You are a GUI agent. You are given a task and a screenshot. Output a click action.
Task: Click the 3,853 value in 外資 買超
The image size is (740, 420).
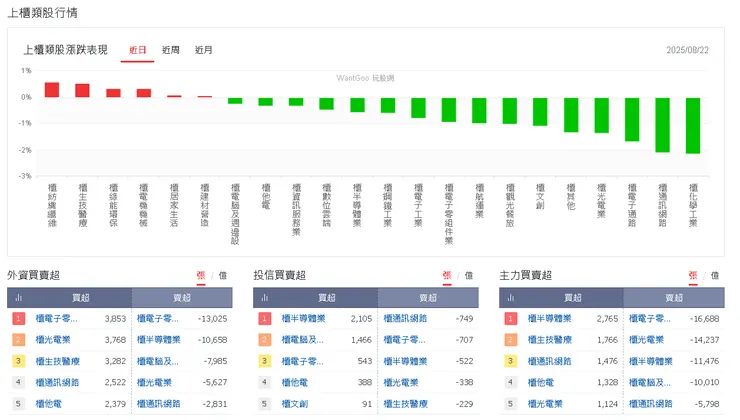pos(115,319)
